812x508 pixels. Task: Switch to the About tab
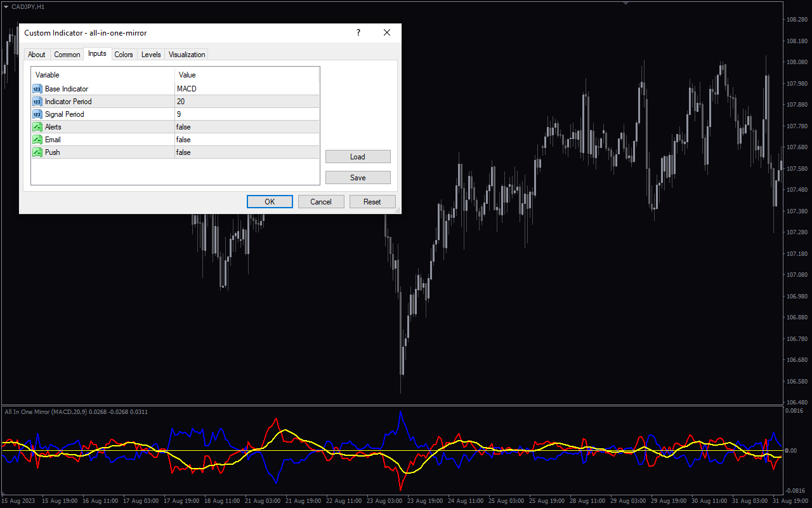point(37,55)
